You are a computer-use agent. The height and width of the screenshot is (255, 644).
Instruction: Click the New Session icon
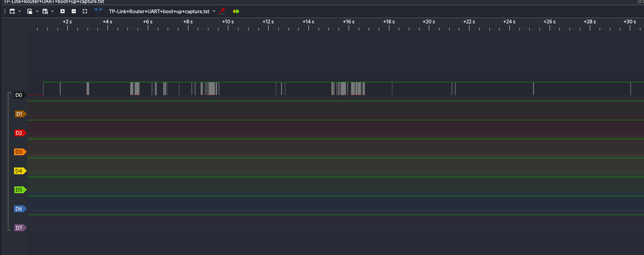pos(12,12)
